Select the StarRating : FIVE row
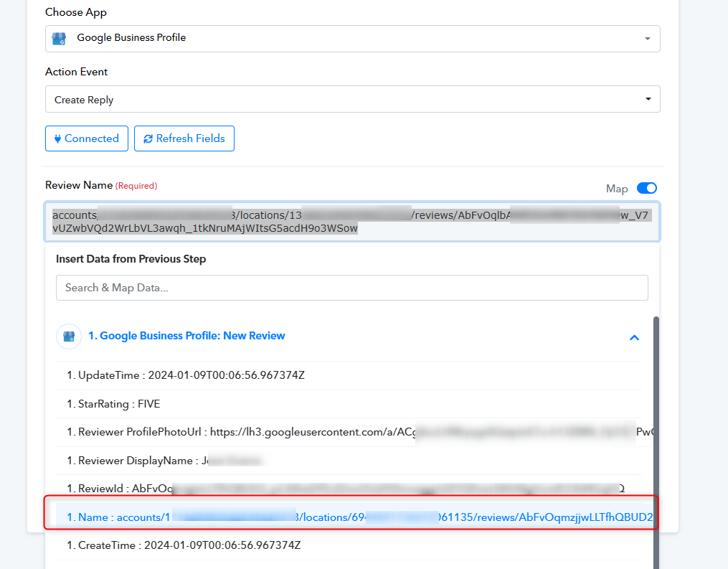 (349, 404)
